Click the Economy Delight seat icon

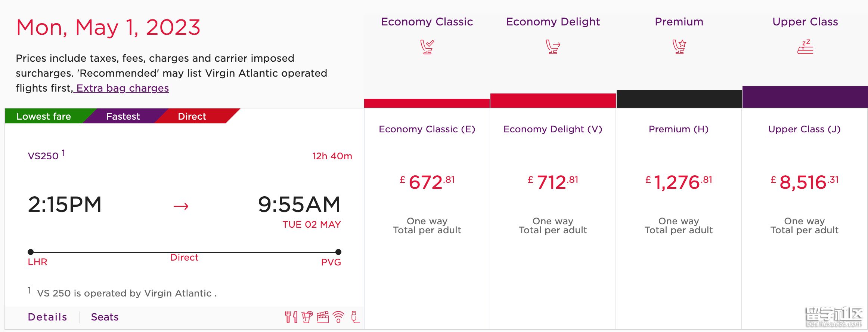pos(553,47)
